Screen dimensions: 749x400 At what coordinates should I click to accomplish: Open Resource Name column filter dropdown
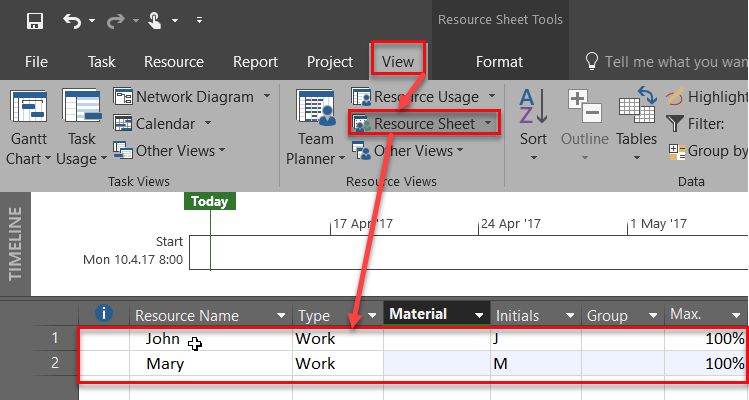[279, 316]
